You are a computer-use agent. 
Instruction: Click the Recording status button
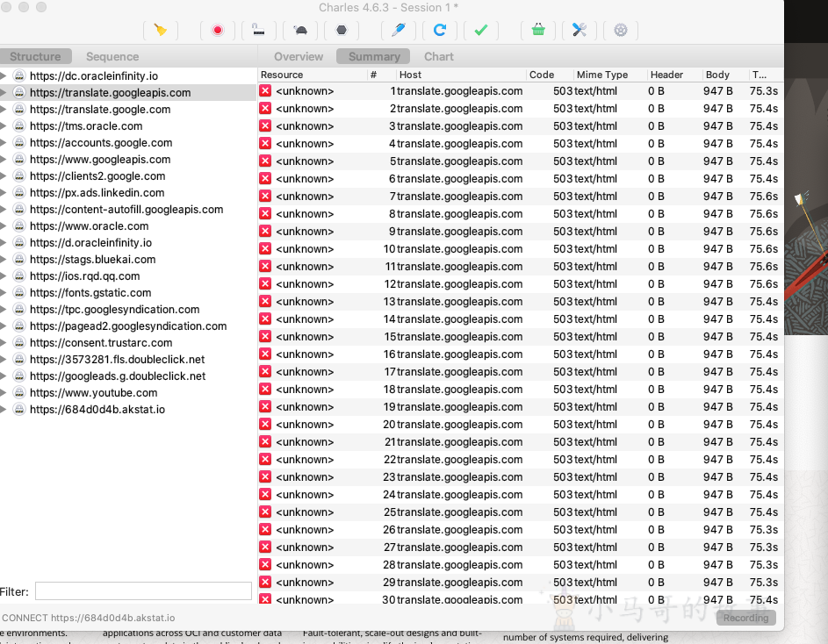pyautogui.click(x=745, y=619)
